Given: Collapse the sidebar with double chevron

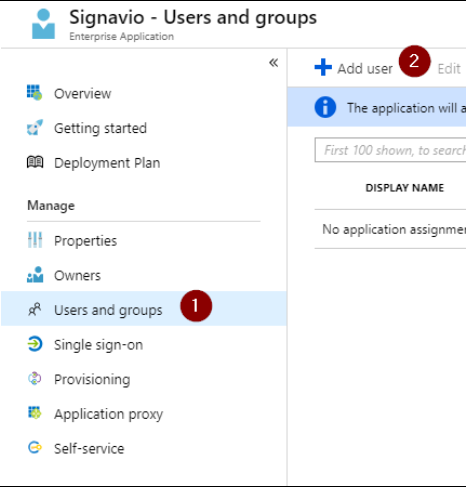Looking at the screenshot, I should (274, 62).
